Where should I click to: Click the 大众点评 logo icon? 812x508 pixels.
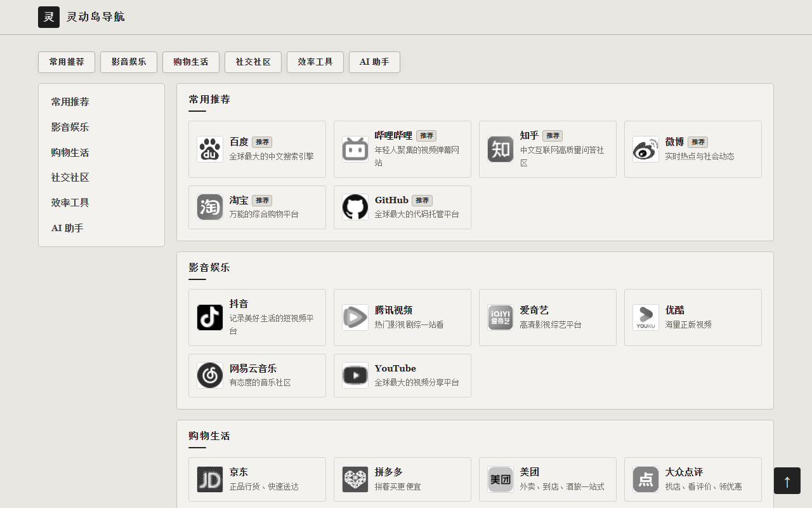pyautogui.click(x=646, y=479)
